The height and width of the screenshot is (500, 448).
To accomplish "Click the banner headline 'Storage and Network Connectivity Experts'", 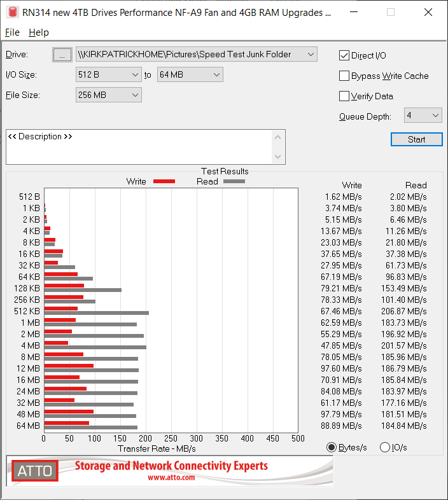I will click(171, 466).
